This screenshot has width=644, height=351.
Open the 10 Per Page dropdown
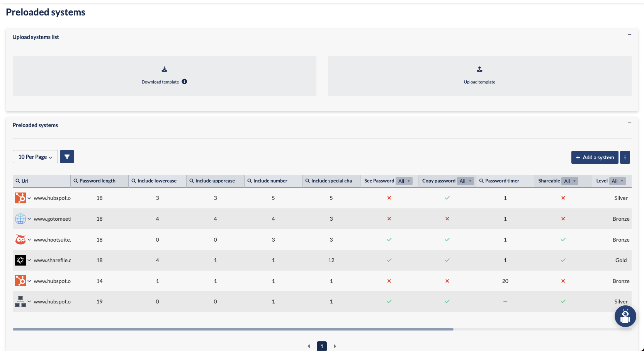click(35, 157)
